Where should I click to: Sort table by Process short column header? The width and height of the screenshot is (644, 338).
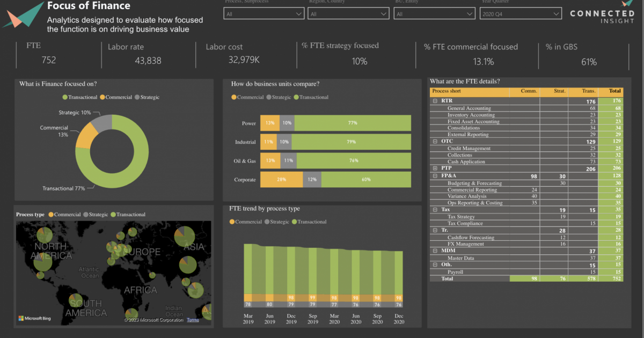(447, 91)
